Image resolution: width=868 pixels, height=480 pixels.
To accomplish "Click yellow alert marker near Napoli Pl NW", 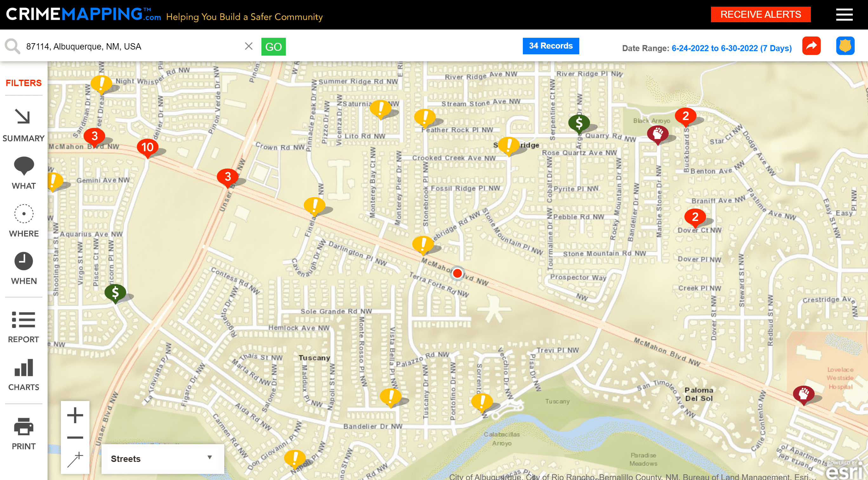I will click(x=295, y=459).
